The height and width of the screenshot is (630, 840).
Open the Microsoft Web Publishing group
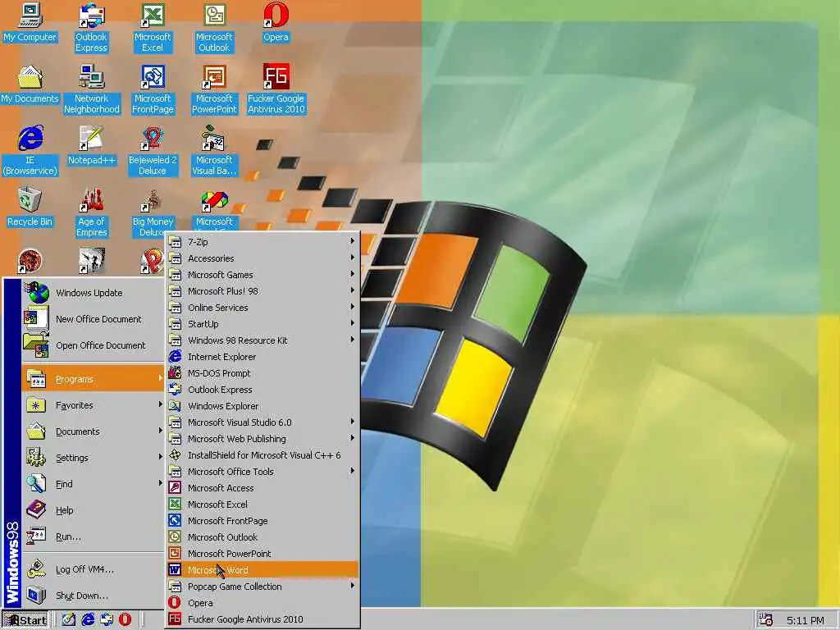click(x=262, y=439)
